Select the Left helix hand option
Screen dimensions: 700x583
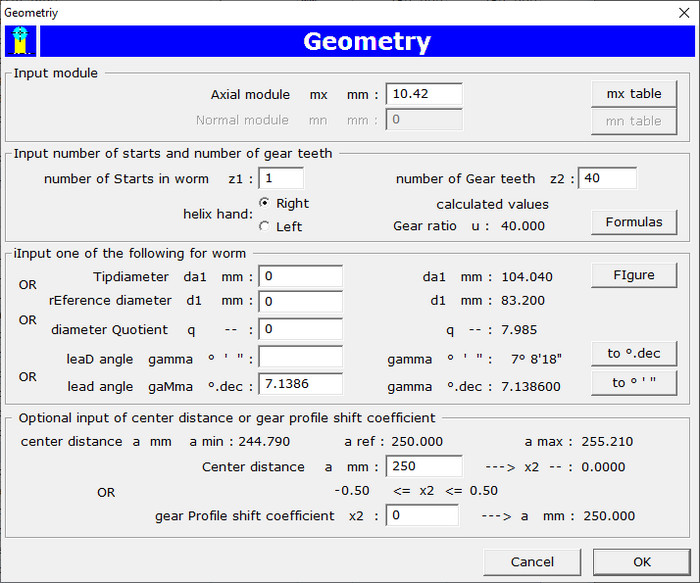click(x=264, y=226)
